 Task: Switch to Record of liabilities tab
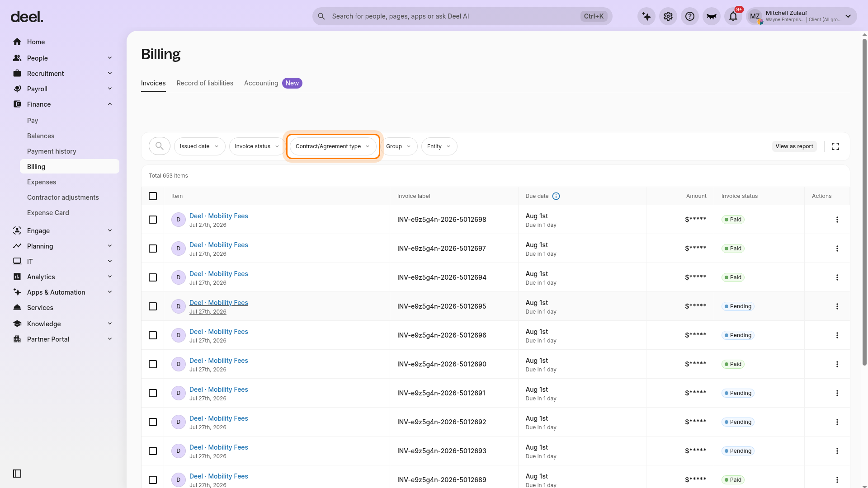(205, 83)
